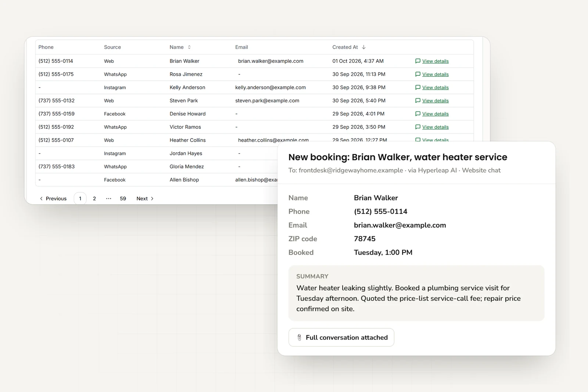Image resolution: width=588 pixels, height=392 pixels.
Task: Select page 2 in pagination
Action: click(94, 198)
